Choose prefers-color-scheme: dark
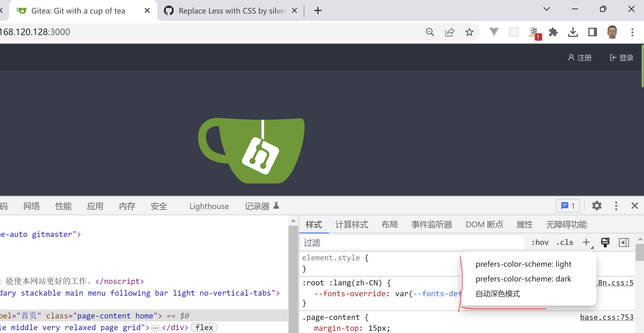 pos(523,279)
